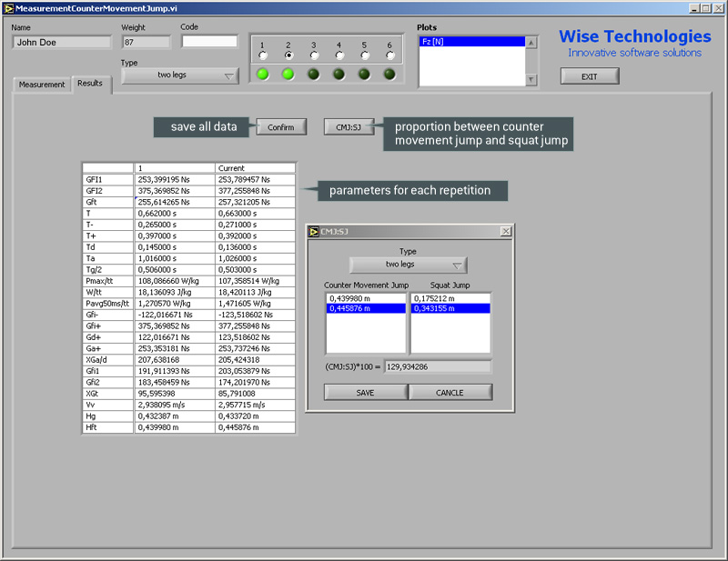Click the third dark LED indicator
This screenshot has height=561, width=728.
[x=314, y=75]
